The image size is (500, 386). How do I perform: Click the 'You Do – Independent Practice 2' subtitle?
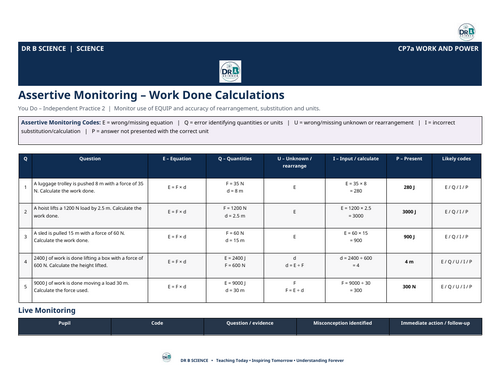click(61, 108)
